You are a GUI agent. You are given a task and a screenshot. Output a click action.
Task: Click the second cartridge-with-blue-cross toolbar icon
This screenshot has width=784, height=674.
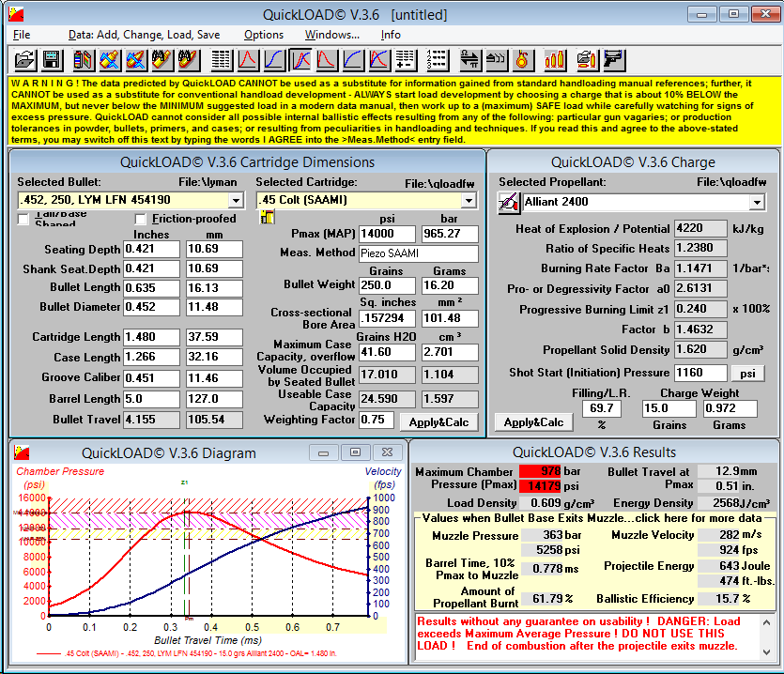coord(136,60)
